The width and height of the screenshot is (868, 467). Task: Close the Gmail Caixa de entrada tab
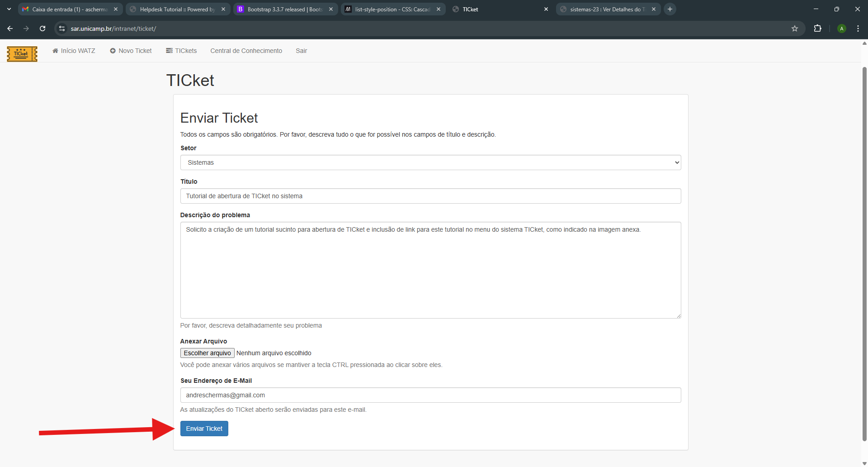click(x=116, y=9)
